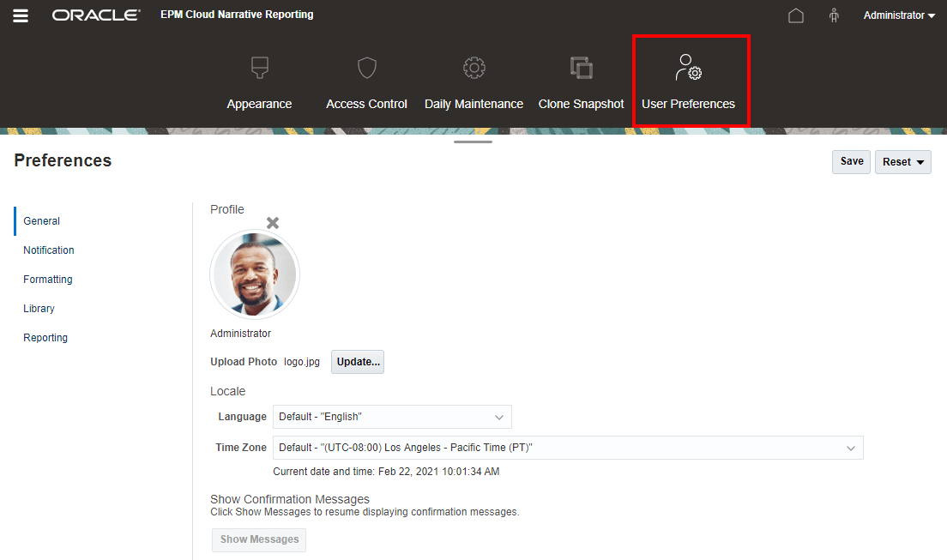Click the Save button
The height and width of the screenshot is (560, 947).
pos(851,162)
